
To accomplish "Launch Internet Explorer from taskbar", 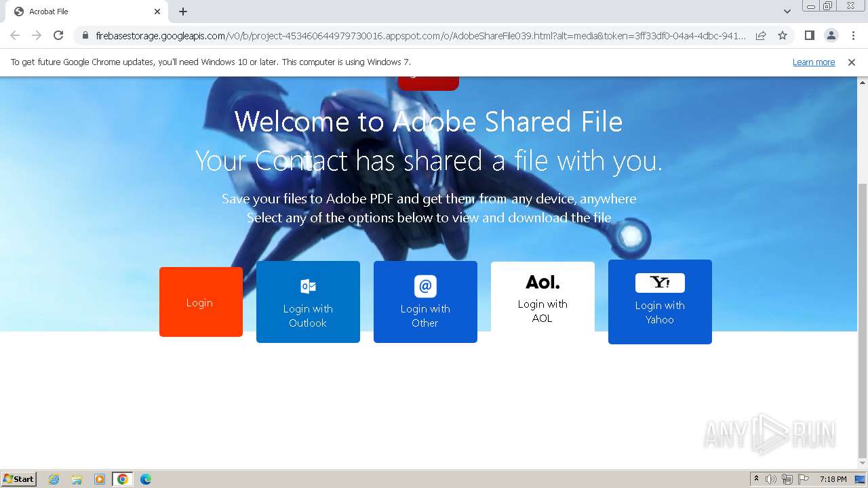I will point(54,479).
